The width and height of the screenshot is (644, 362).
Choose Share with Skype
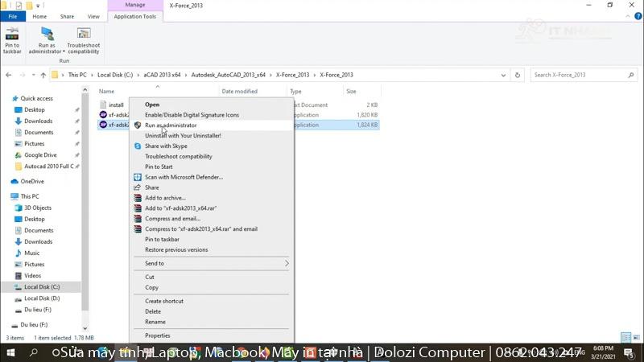click(x=212, y=146)
